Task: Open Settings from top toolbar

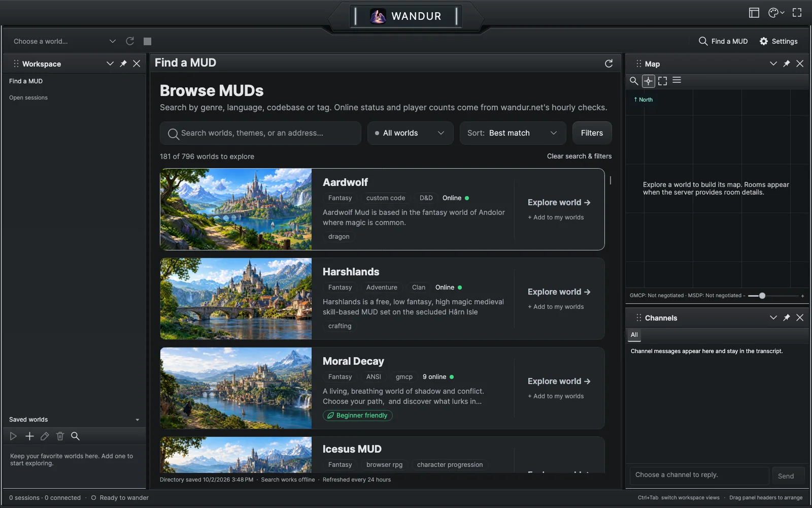Action: coord(779,41)
